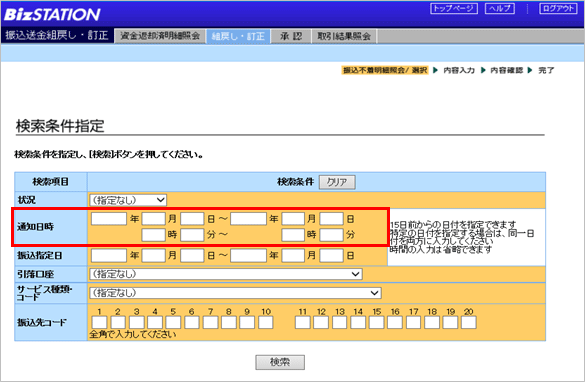Focus 通知日時 start minute field
This screenshot has height=382, width=585.
pyautogui.click(x=192, y=235)
